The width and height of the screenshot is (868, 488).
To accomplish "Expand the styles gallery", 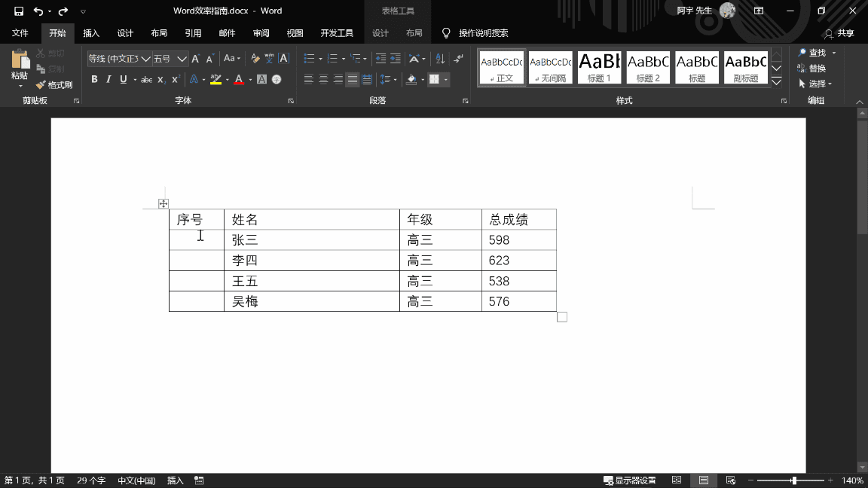I will pos(777,82).
